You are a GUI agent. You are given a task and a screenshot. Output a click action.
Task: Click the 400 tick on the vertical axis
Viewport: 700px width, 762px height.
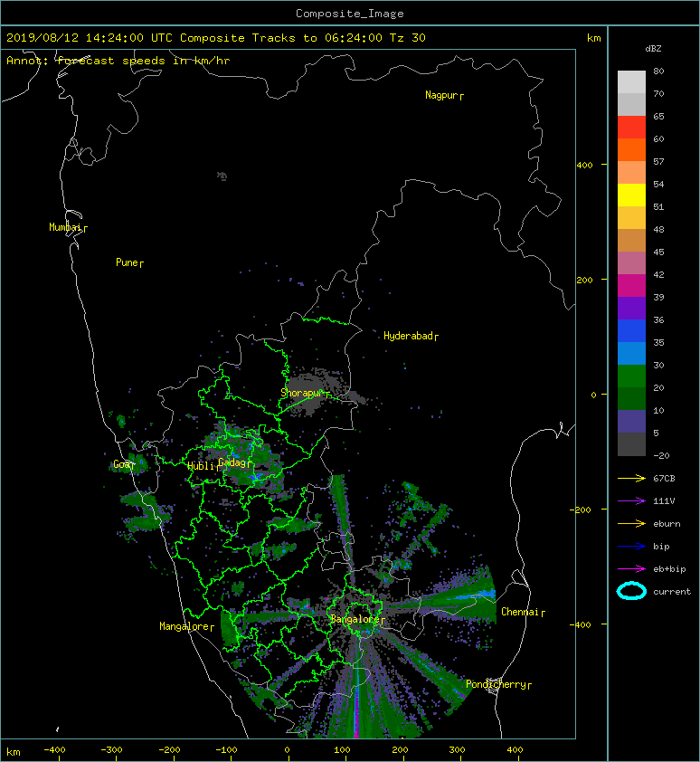point(585,166)
